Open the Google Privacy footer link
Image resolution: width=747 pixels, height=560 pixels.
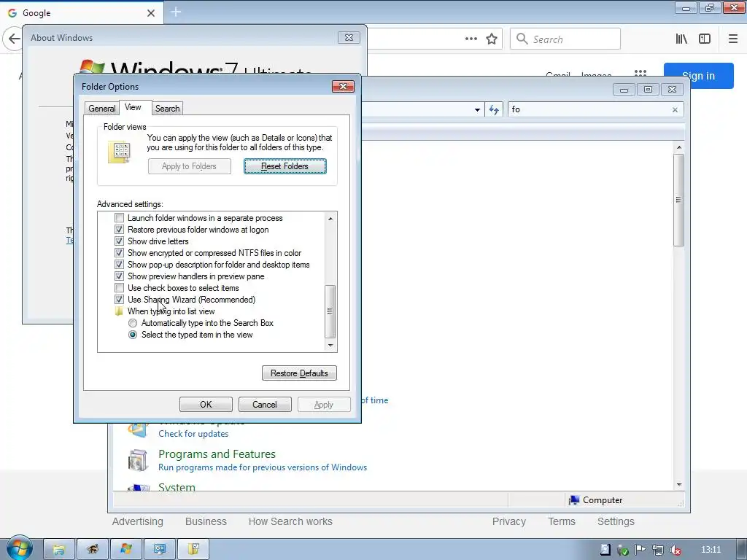click(508, 521)
